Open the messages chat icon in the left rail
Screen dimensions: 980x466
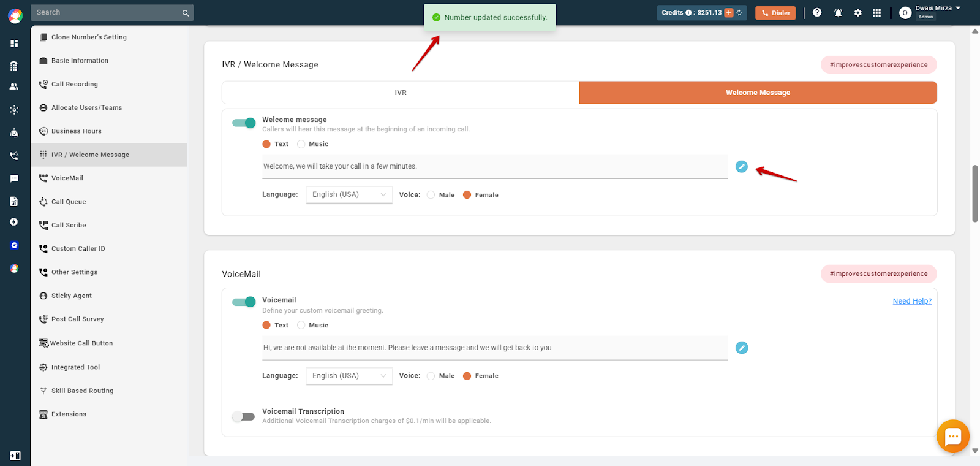tap(14, 178)
